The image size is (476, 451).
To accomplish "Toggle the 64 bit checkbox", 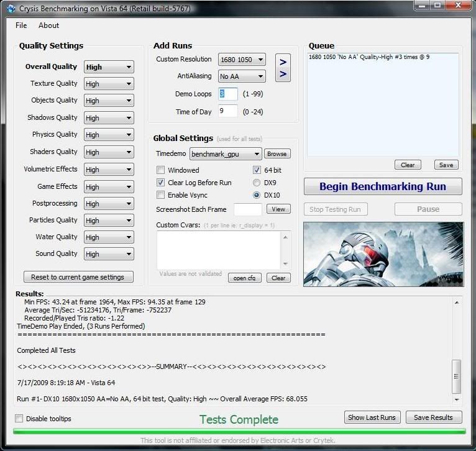I will [x=257, y=170].
